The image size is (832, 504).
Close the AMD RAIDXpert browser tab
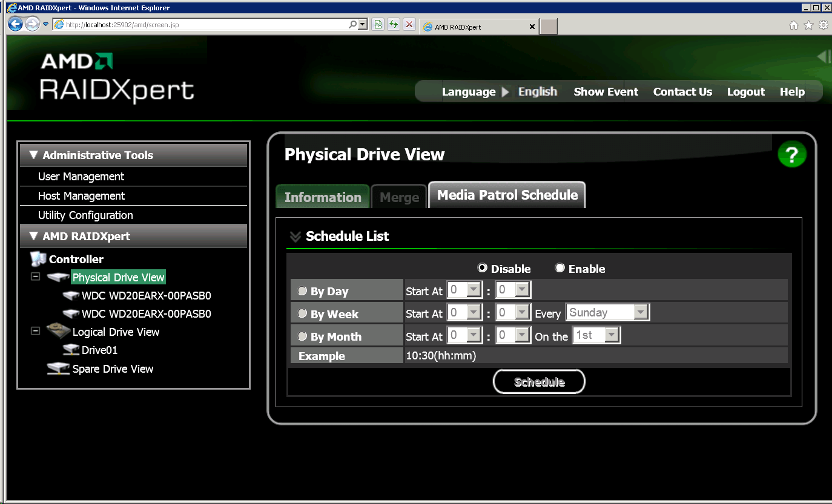click(x=532, y=27)
